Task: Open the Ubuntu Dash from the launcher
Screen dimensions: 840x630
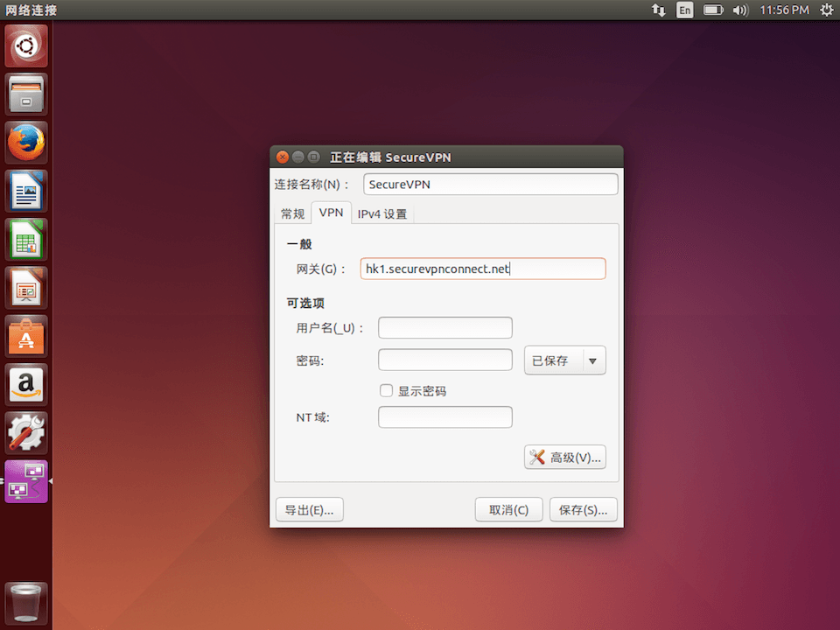Action: (25, 45)
